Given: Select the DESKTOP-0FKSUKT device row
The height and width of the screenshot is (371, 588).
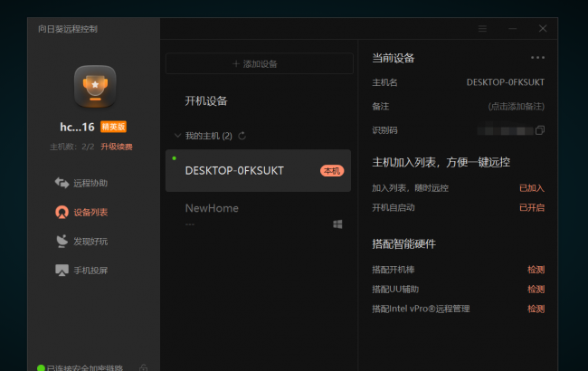Looking at the screenshot, I should click(x=258, y=171).
